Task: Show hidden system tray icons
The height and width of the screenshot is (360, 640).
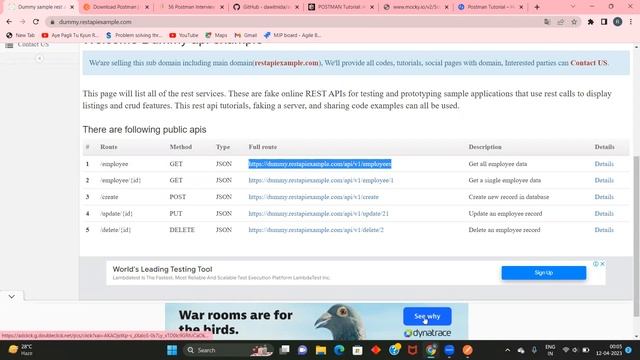Action: click(x=507, y=350)
